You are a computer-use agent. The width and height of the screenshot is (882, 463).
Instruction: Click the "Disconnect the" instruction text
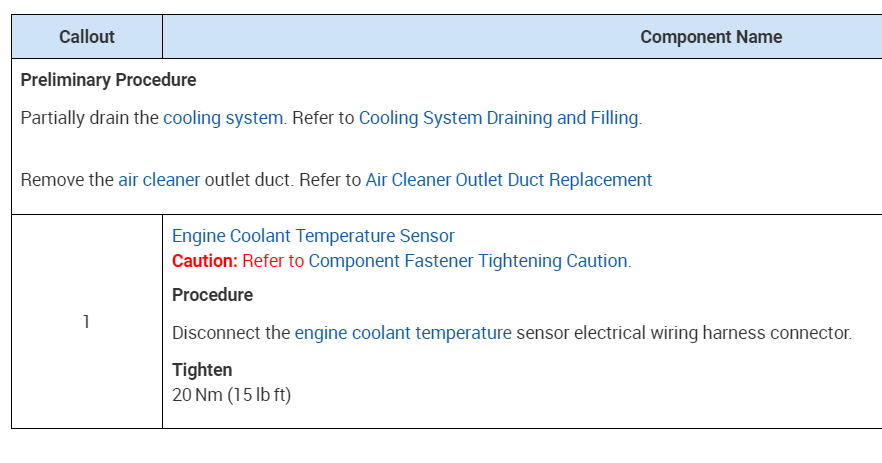[231, 333]
